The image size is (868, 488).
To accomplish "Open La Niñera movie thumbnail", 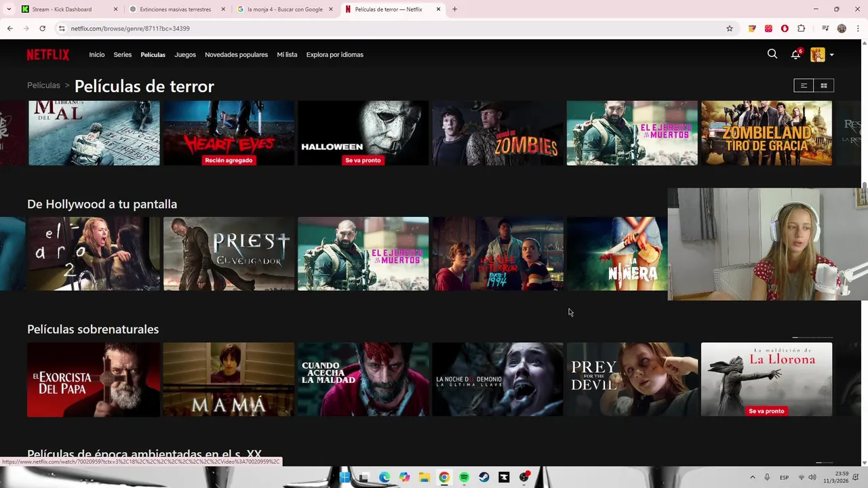I will coord(617,253).
